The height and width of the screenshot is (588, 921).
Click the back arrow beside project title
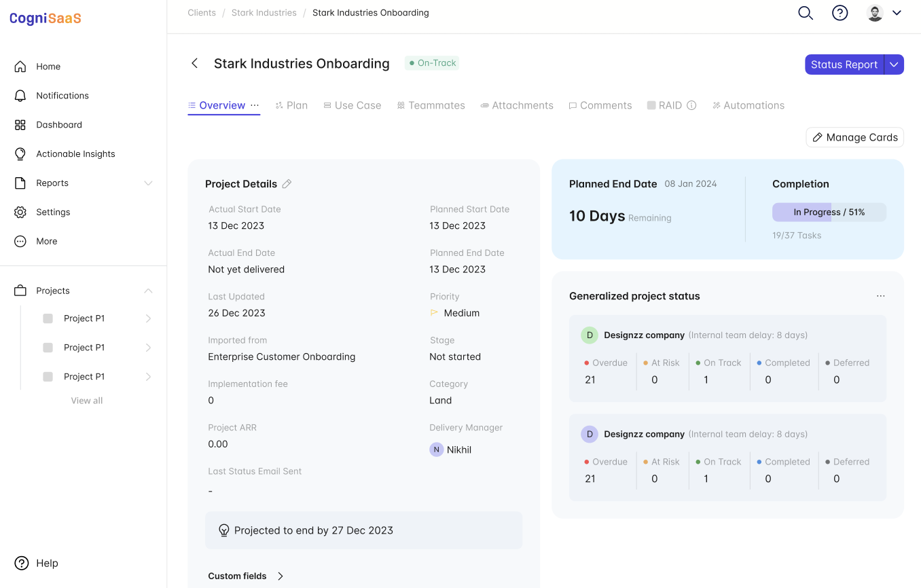coord(195,63)
